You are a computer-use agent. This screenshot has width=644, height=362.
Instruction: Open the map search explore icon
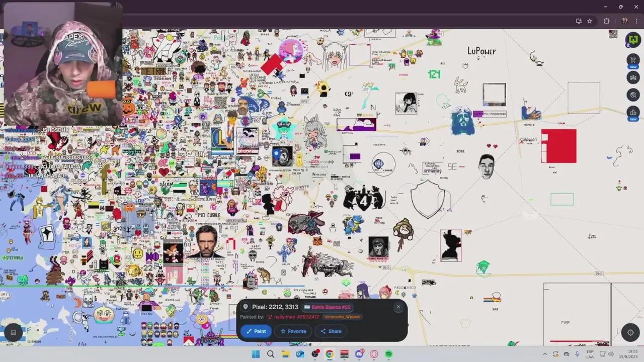(x=633, y=95)
